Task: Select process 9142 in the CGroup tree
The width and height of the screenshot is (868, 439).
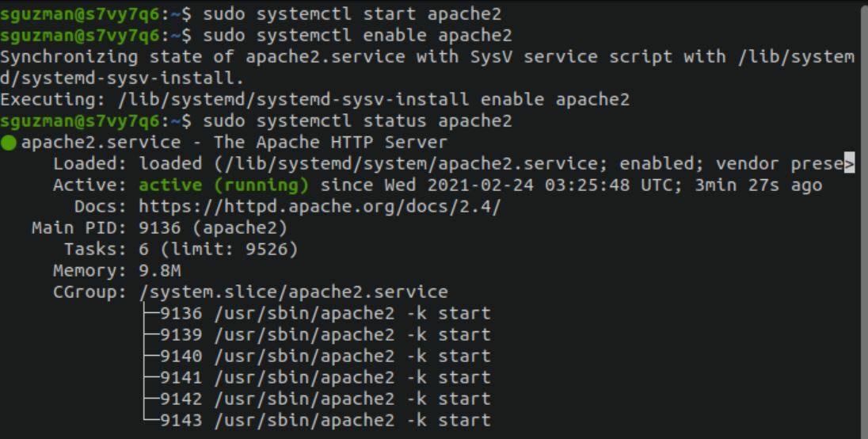Action: [181, 399]
